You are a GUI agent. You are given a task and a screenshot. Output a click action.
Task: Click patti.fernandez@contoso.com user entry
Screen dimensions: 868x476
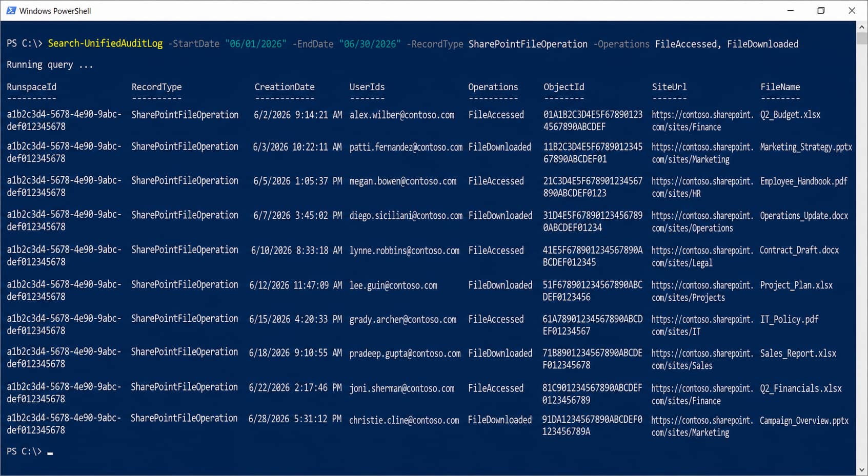point(406,147)
